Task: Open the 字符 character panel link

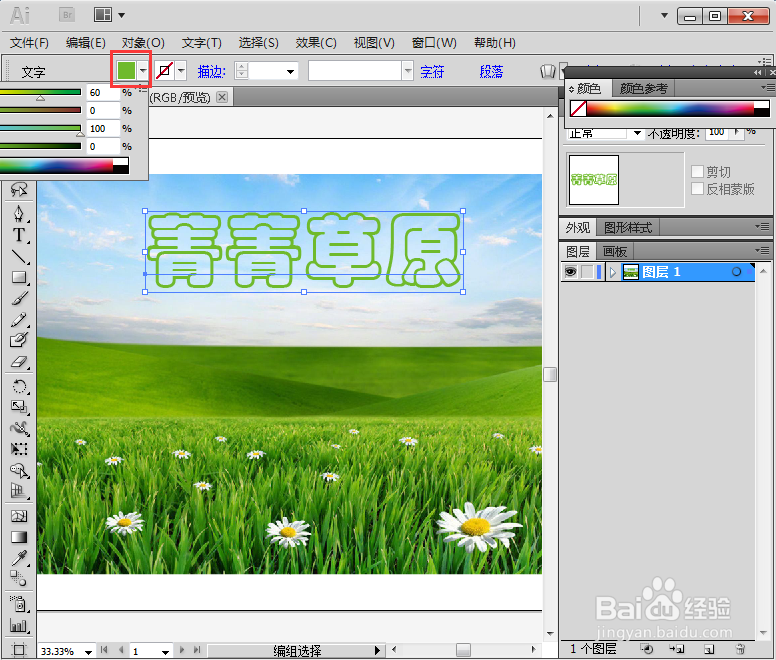Action: [x=432, y=72]
